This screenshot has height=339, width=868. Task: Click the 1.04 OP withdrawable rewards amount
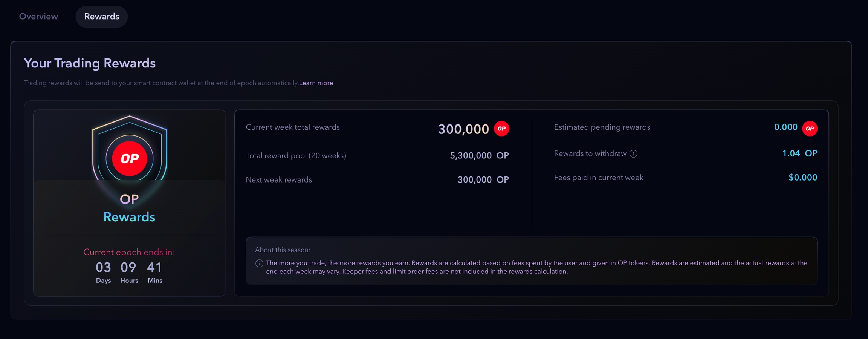click(x=799, y=153)
